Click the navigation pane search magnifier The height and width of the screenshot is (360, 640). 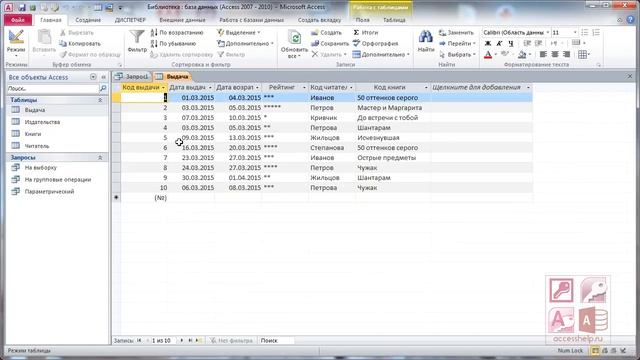pos(103,88)
